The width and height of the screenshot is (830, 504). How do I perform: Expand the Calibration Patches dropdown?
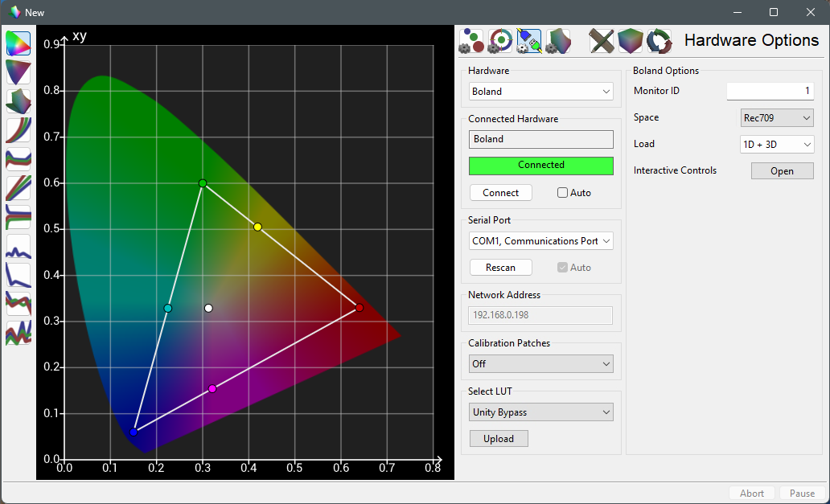(540, 364)
